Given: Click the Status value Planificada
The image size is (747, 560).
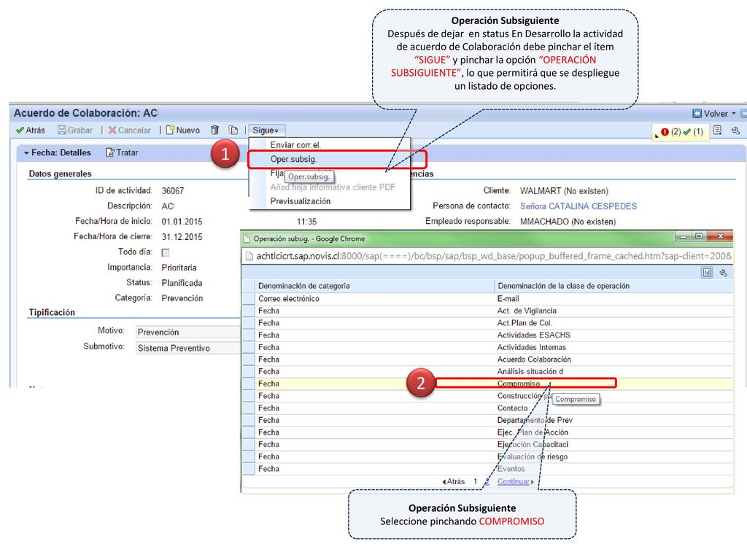Looking at the screenshot, I should (182, 283).
